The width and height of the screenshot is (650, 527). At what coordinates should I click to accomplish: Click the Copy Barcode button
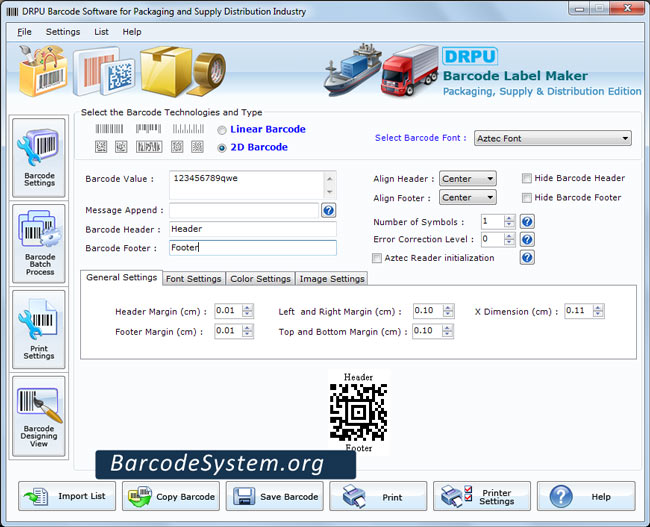tap(171, 496)
